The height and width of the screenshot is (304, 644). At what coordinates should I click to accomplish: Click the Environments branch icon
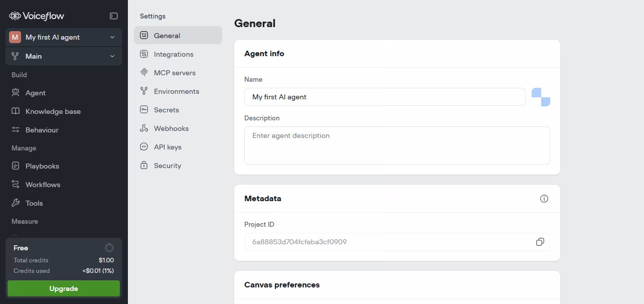(144, 91)
